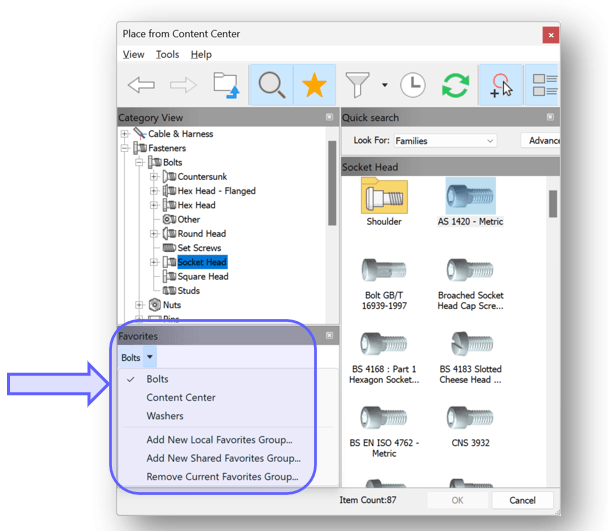Expand the Nuts category node
The height and width of the screenshot is (531, 608).
point(140,305)
